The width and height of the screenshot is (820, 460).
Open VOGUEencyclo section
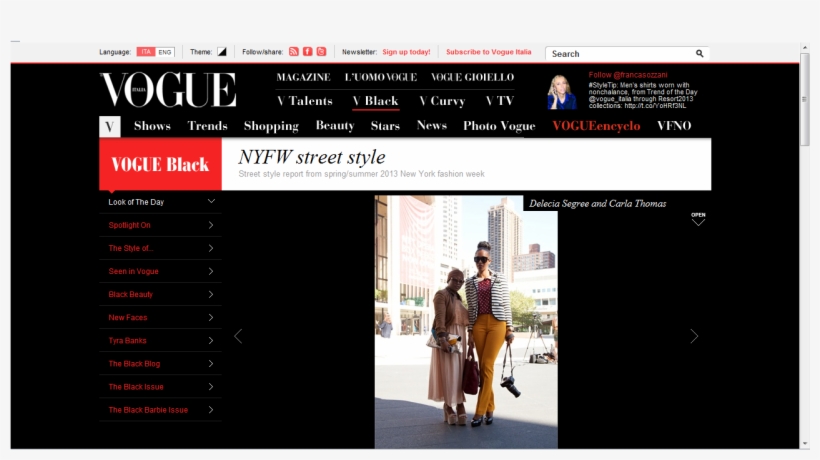596,126
